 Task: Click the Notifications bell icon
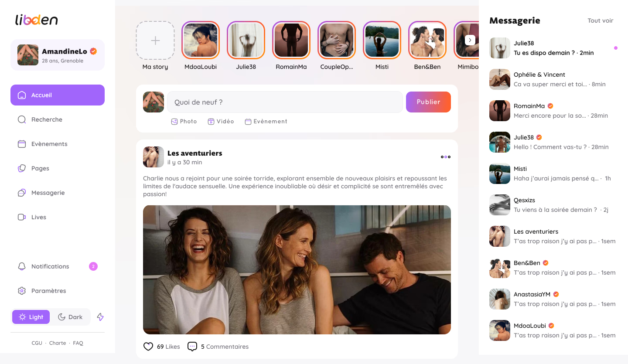(22, 266)
